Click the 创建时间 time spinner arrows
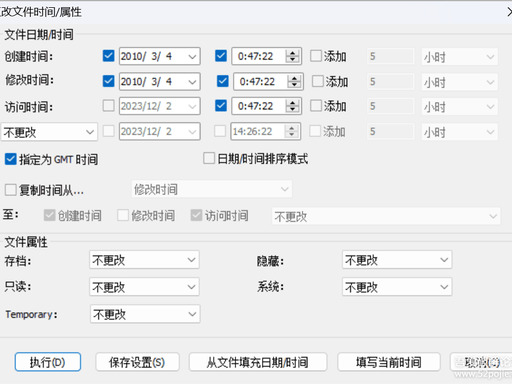This screenshot has width=512, height=384. click(x=293, y=56)
